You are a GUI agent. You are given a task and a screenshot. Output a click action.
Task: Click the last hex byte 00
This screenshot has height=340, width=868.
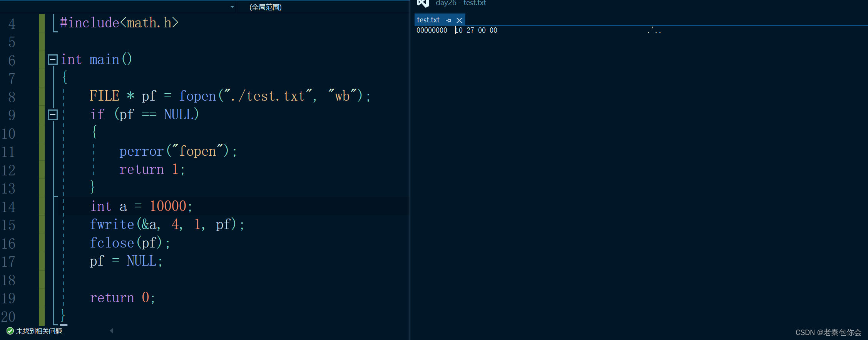click(493, 30)
